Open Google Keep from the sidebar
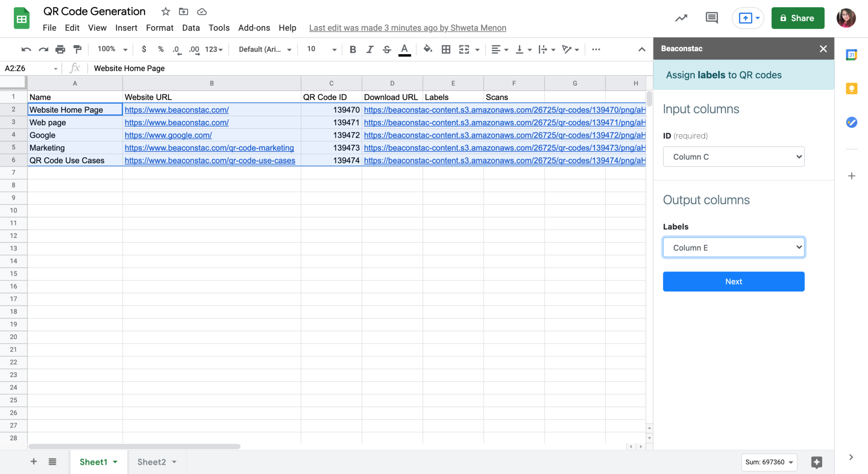Screen dimensions: 868x474 click(x=852, y=89)
